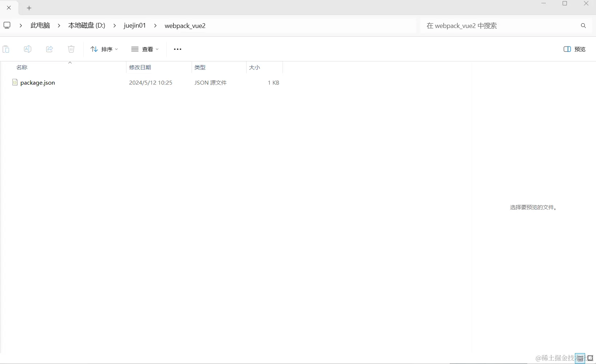This screenshot has width=596, height=364.
Task: Toggle the 预览 preview pane
Action: [575, 49]
